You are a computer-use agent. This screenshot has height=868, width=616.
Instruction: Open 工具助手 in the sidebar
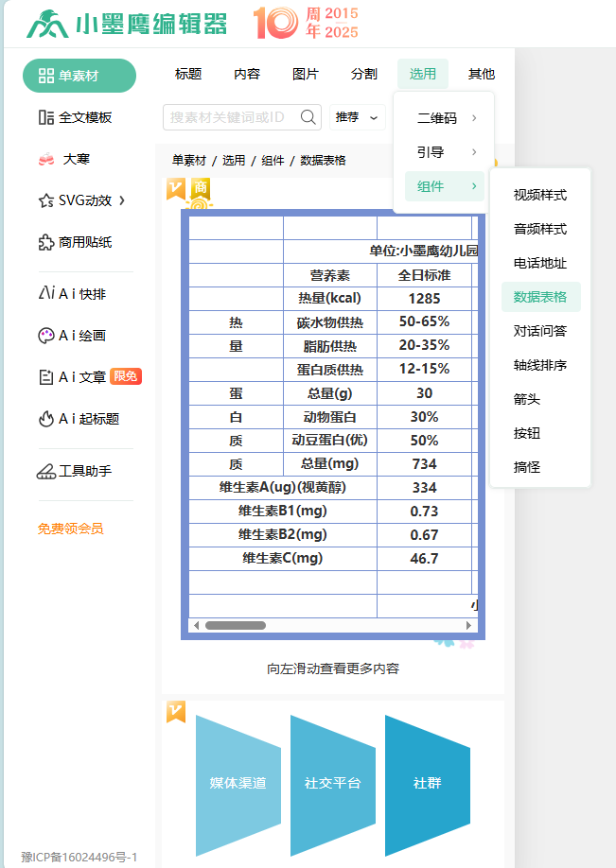tap(75, 471)
